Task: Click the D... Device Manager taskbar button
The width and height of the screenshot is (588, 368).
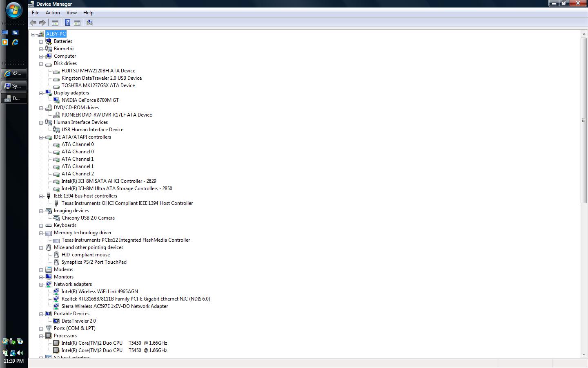Action: click(14, 98)
